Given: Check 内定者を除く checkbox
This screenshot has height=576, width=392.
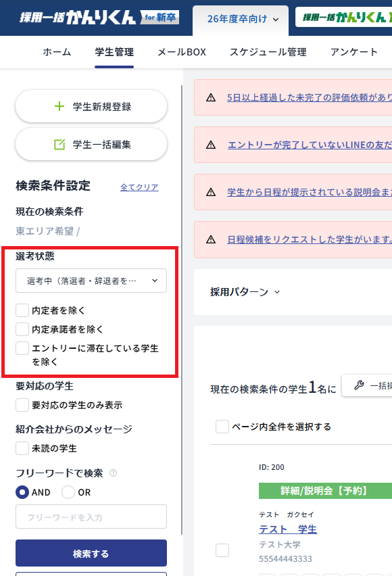Looking at the screenshot, I should (22, 310).
